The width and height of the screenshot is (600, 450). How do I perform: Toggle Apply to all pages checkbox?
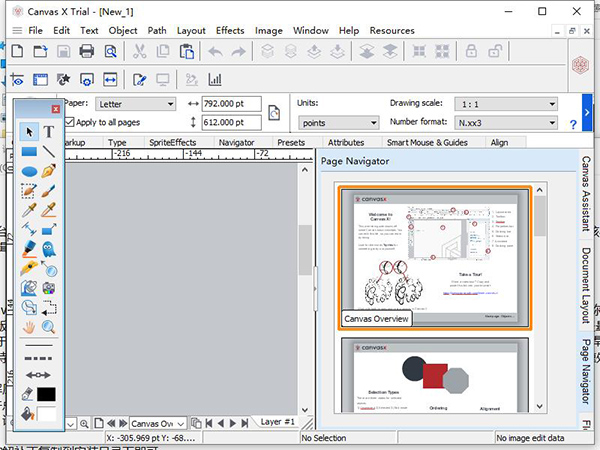[x=70, y=121]
